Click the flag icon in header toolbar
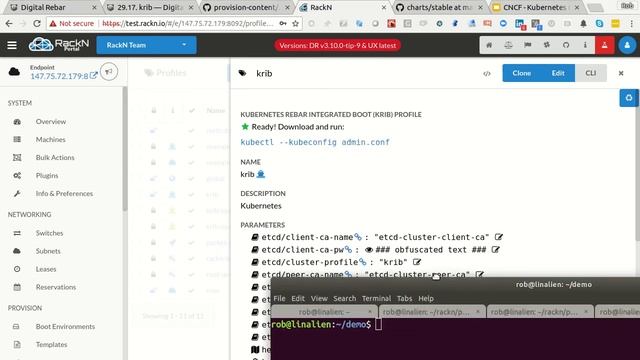Viewport: 640px width, 360px height. pos(527,45)
